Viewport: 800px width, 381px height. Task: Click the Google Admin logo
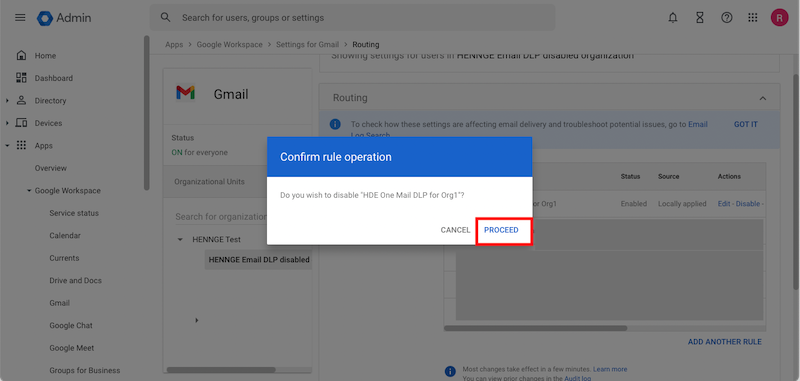pos(64,18)
